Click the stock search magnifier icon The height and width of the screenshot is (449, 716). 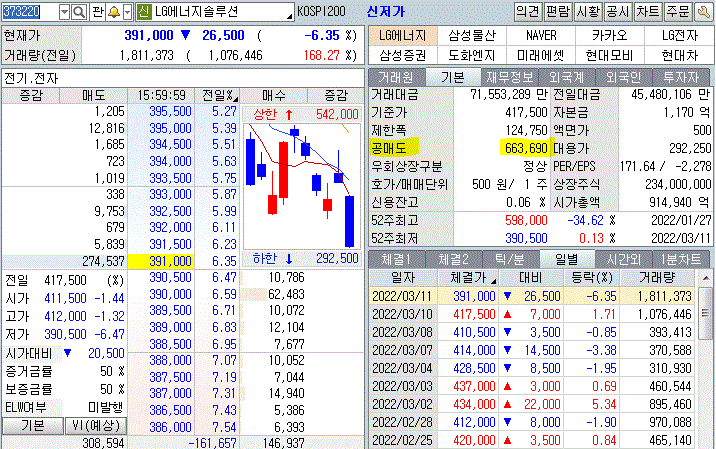pyautogui.click(x=79, y=12)
